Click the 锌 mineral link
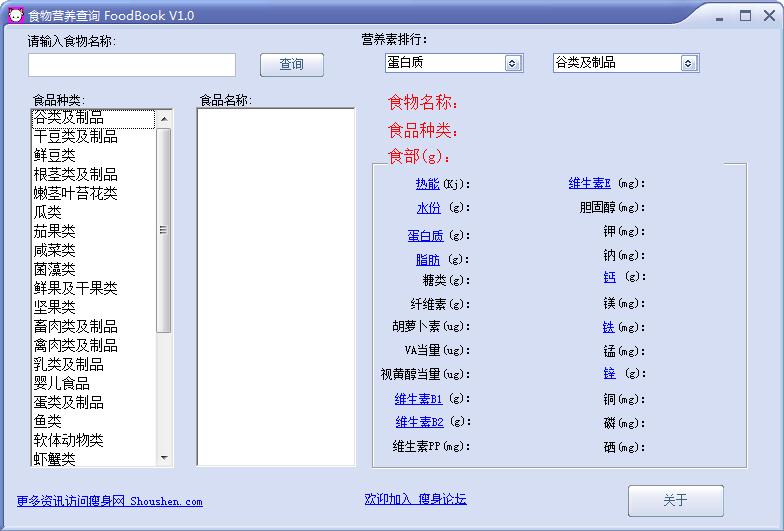This screenshot has height=531, width=784. coord(610,374)
